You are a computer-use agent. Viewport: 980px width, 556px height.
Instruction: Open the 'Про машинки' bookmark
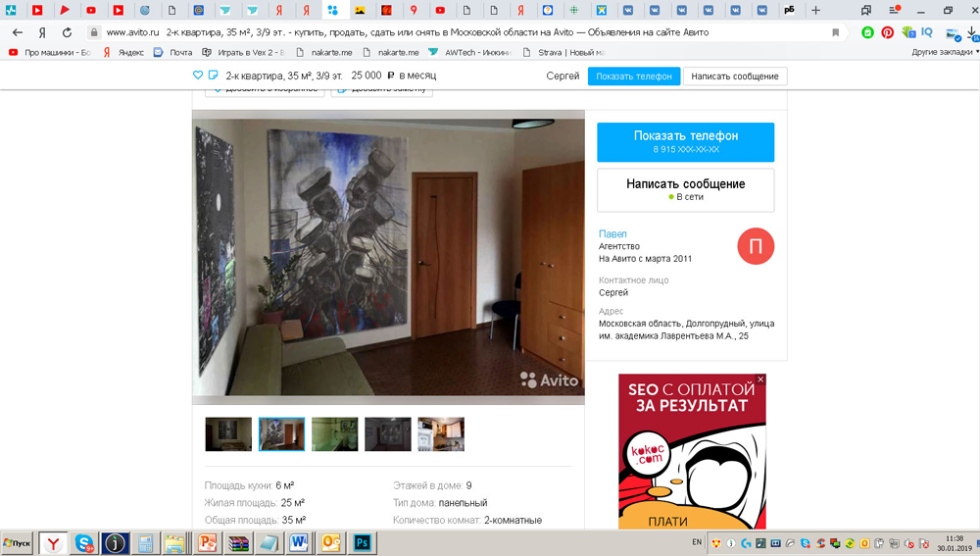point(50,53)
